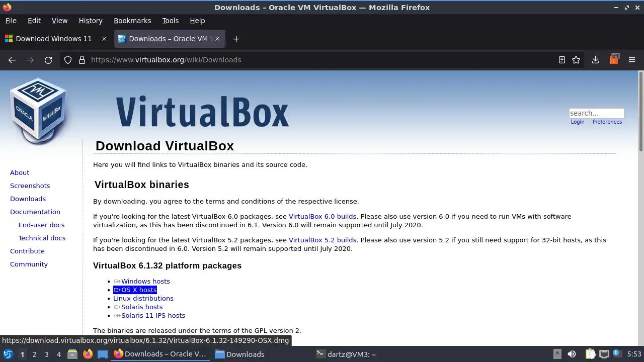The width and height of the screenshot is (644, 362).
Task: Open the Bookmarks menu
Action: 132,21
